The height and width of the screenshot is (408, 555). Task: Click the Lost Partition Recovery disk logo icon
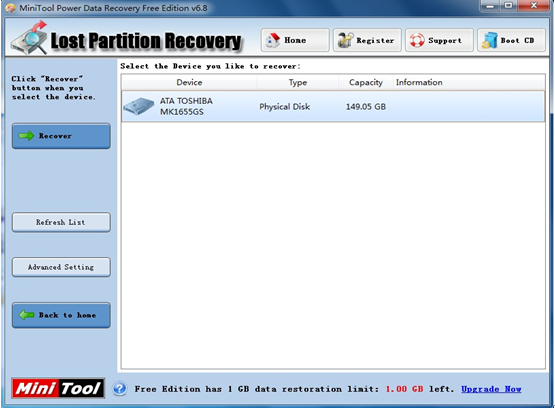click(x=29, y=38)
